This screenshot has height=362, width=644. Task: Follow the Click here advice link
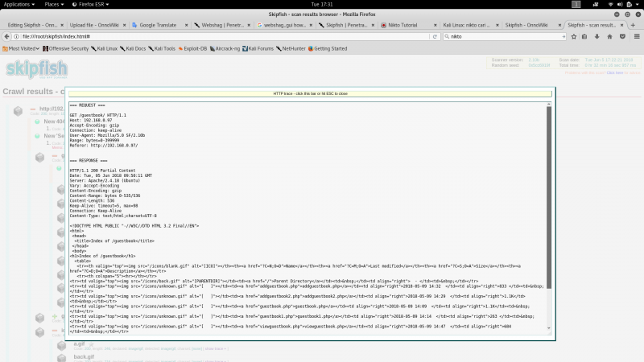coord(615,72)
